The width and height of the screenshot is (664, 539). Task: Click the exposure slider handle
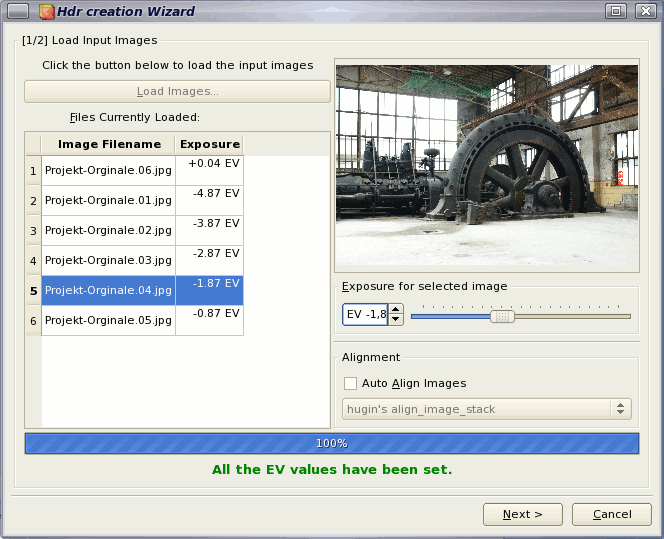coord(503,316)
